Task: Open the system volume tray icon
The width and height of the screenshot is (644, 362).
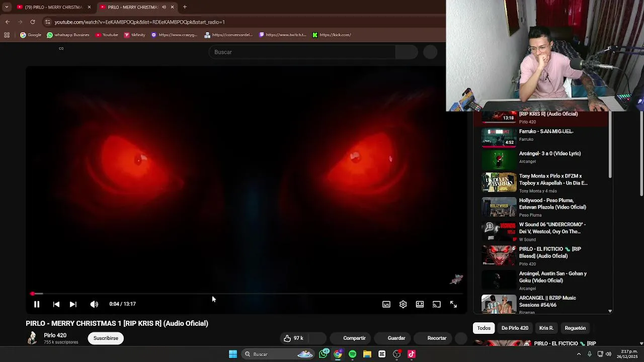Action: (608, 354)
